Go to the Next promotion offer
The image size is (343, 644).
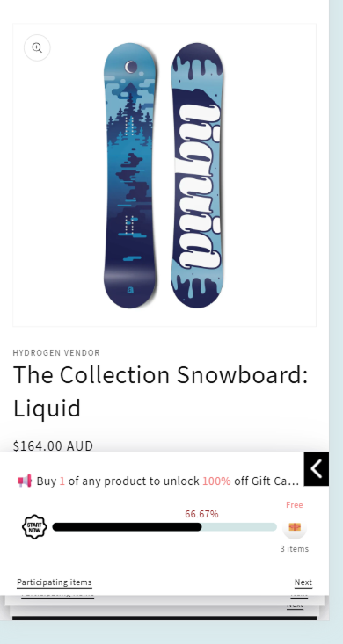click(303, 582)
